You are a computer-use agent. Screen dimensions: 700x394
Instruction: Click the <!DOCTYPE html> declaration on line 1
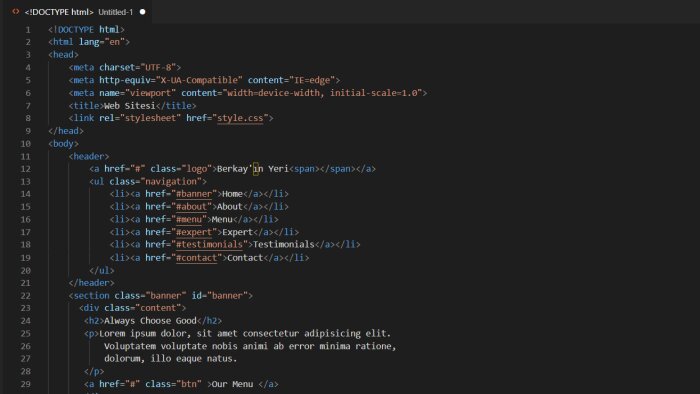(86, 29)
